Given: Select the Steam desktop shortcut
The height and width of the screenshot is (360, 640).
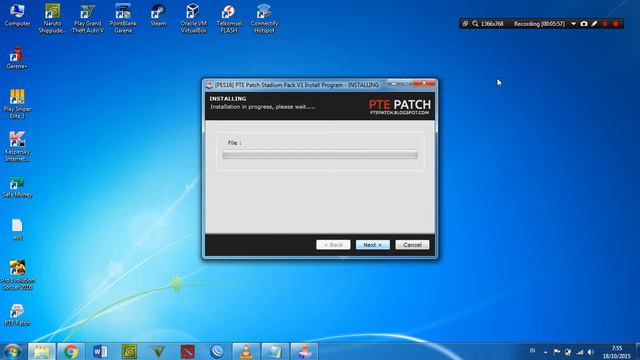Looking at the screenshot, I should pyautogui.click(x=158, y=16).
